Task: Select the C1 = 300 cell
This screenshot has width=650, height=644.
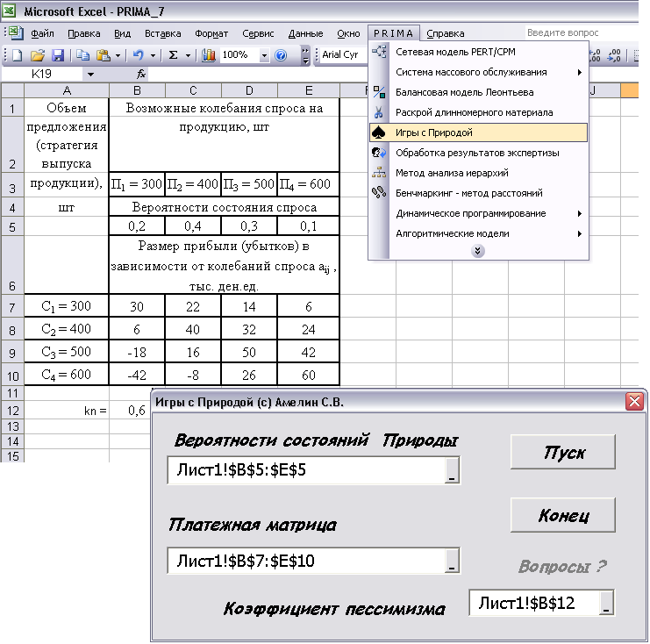Action: (x=67, y=306)
